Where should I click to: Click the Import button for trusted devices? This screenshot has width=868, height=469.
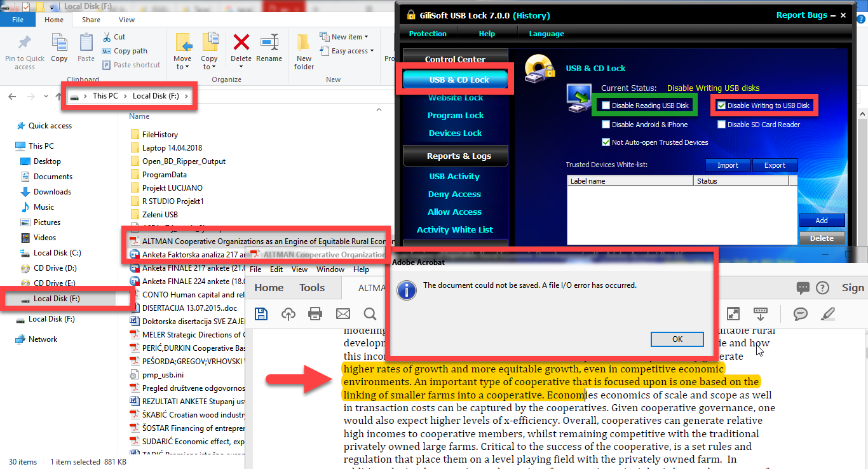728,165
